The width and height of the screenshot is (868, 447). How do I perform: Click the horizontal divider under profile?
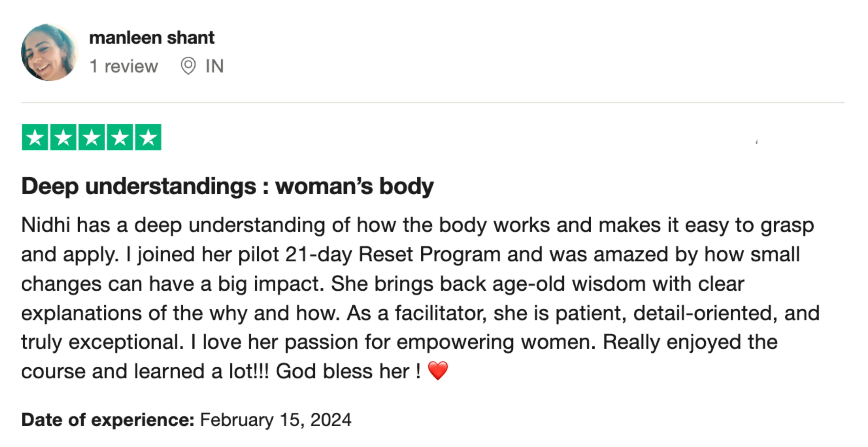pyautogui.click(x=433, y=102)
